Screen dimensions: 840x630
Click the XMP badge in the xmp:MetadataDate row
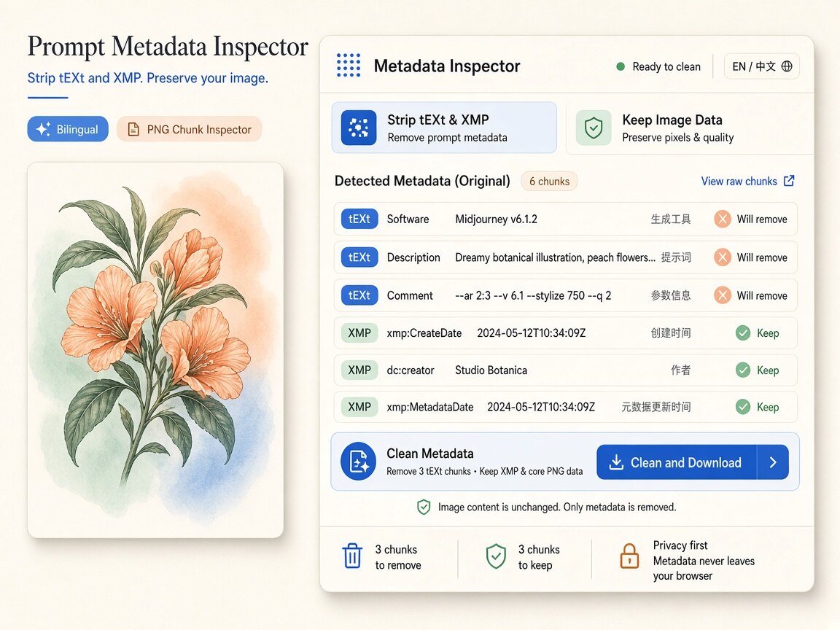(359, 407)
